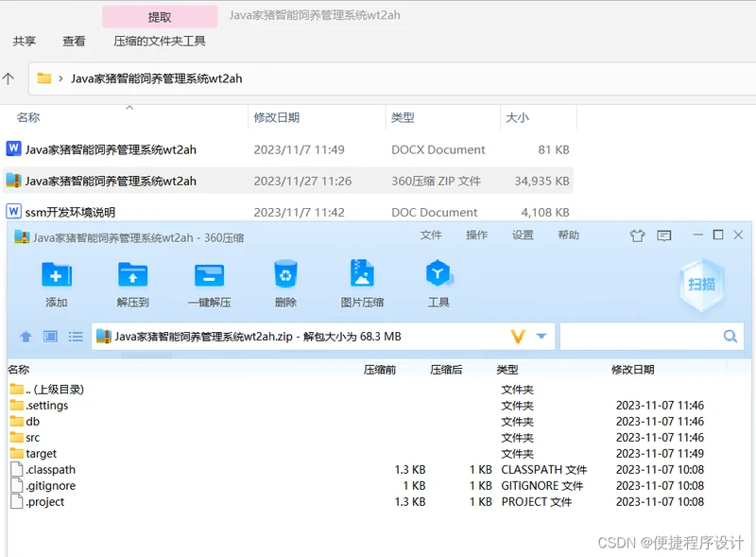Screen dimensions: 756x557
Task: Open the 共享 tab in Explorer
Action: (25, 41)
